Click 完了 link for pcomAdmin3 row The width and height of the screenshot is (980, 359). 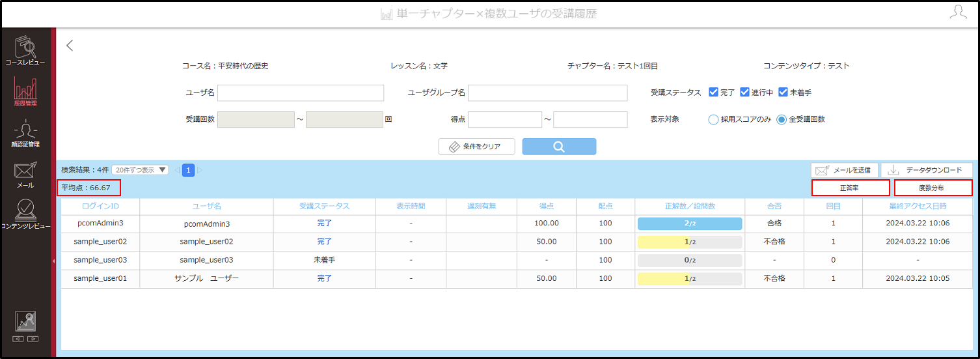click(324, 223)
